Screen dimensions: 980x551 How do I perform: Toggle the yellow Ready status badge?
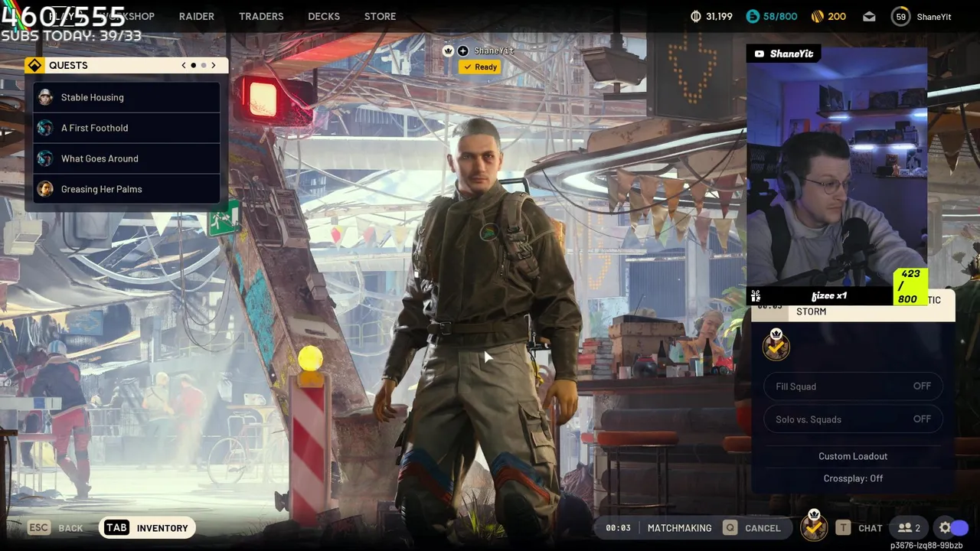[x=480, y=67]
